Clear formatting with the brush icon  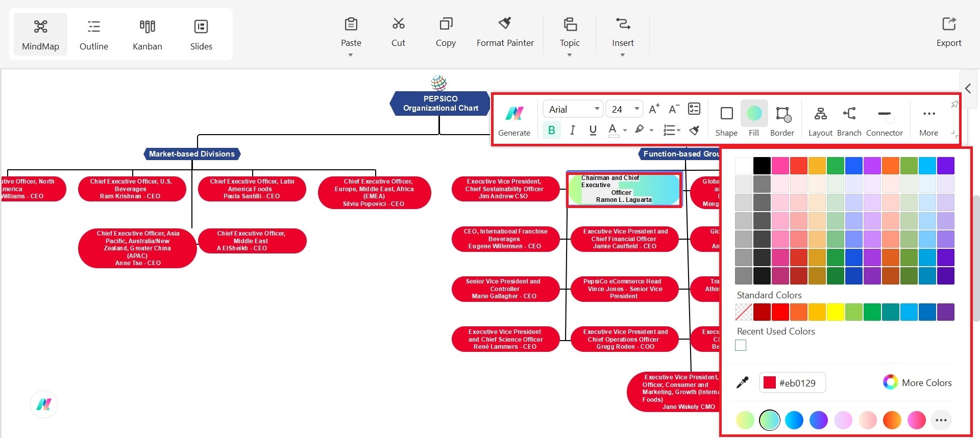click(694, 131)
